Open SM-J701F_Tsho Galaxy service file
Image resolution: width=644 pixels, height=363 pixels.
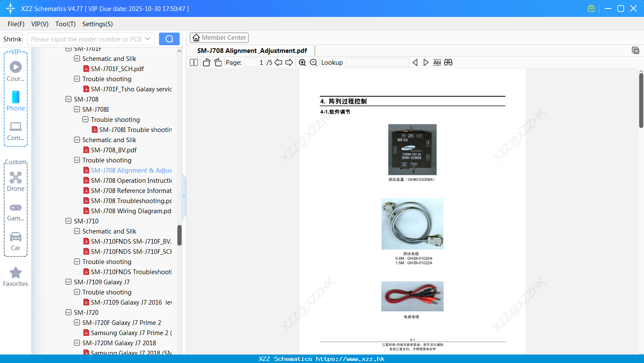[127, 89]
